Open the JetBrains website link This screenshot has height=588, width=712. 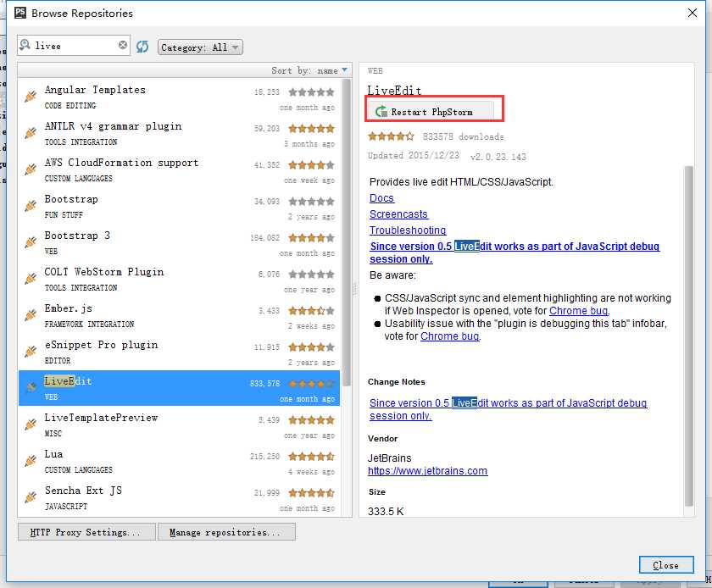[427, 471]
